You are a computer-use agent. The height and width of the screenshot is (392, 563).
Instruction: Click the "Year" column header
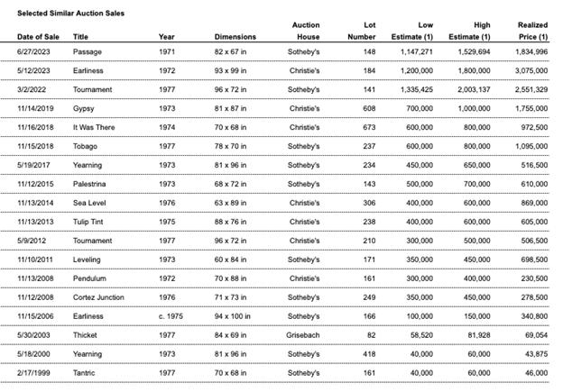click(166, 37)
